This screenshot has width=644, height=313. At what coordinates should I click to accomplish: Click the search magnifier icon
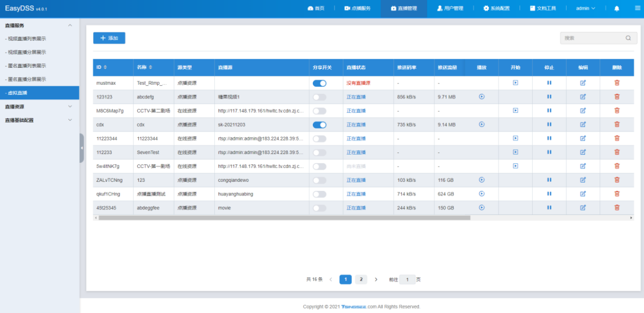tap(628, 38)
